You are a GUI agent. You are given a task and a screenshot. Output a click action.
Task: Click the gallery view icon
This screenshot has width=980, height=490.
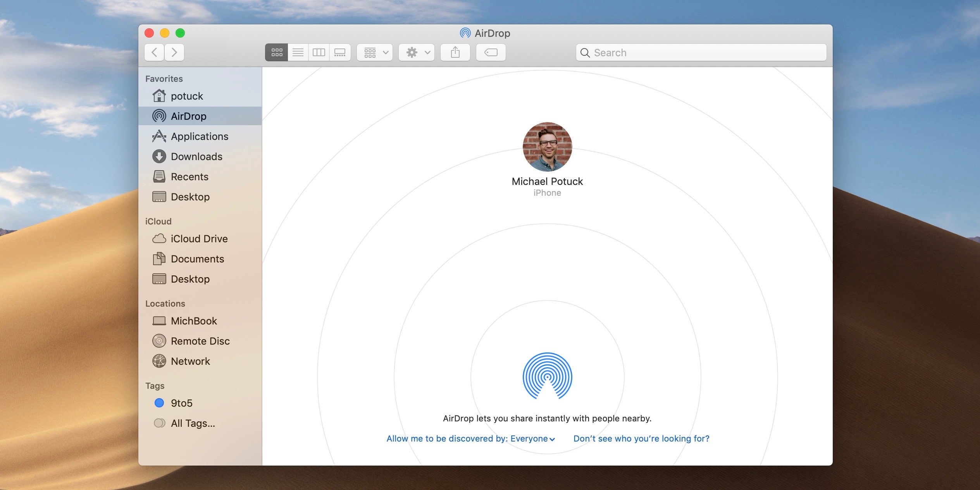pyautogui.click(x=339, y=52)
